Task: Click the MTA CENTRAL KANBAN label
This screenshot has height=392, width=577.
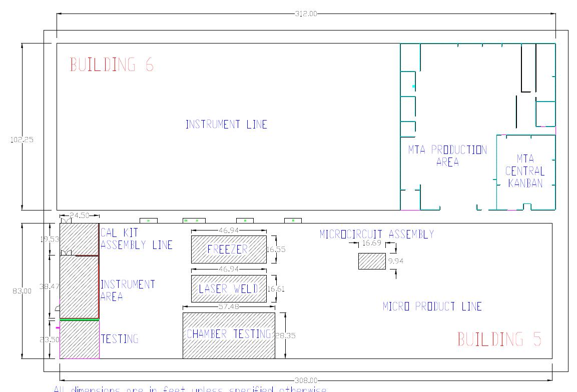Action: click(525, 171)
